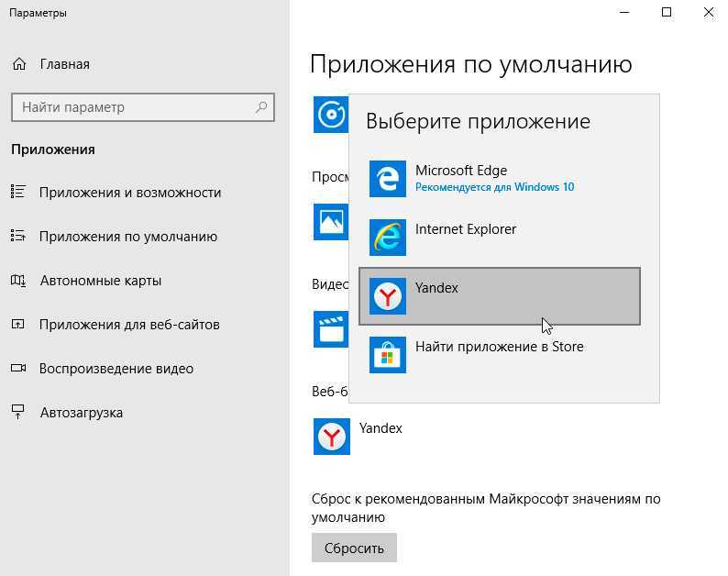Screen dimensions: 728x576
Task: Click the Воспроизведение видео camera icon
Action: click(18, 368)
